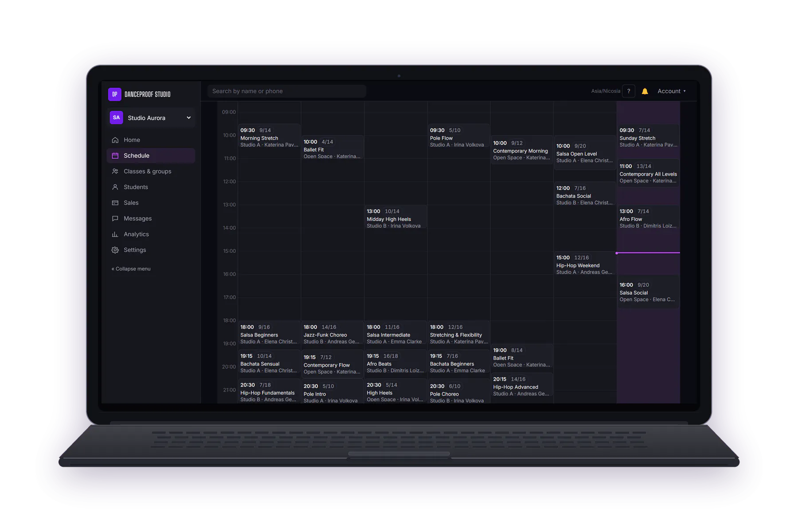Click the Schedule calendar icon
The image size is (798, 532).
(x=115, y=156)
